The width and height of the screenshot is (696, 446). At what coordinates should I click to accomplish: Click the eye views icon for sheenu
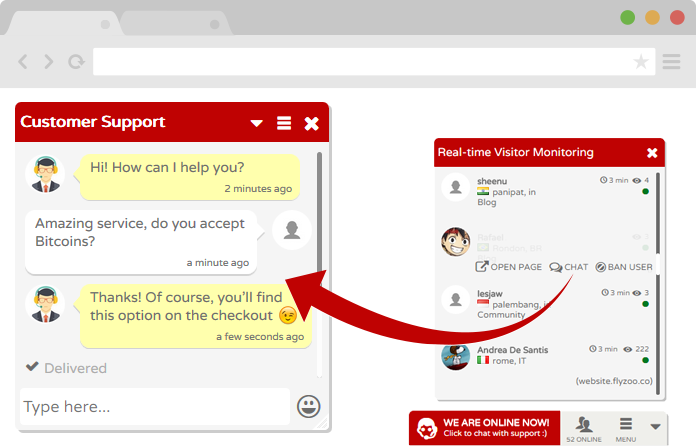[x=637, y=180]
